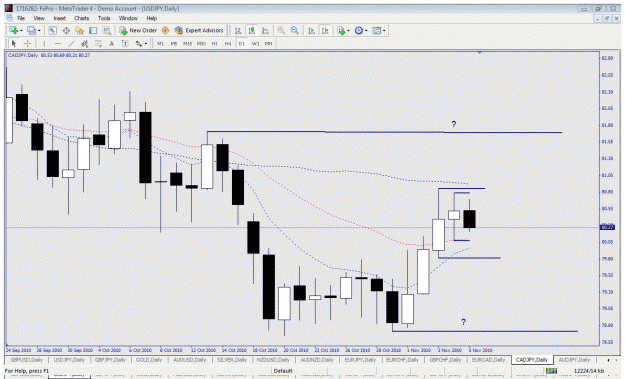Open the Data Window crosshair-circle icon
The width and height of the screenshot is (625, 379).
point(66,30)
